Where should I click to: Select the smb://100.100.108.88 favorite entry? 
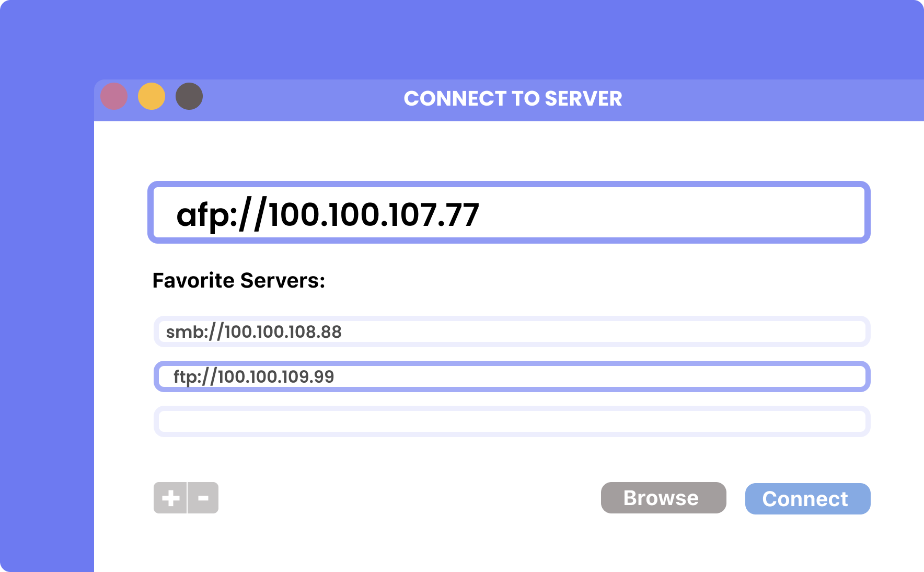tap(511, 331)
